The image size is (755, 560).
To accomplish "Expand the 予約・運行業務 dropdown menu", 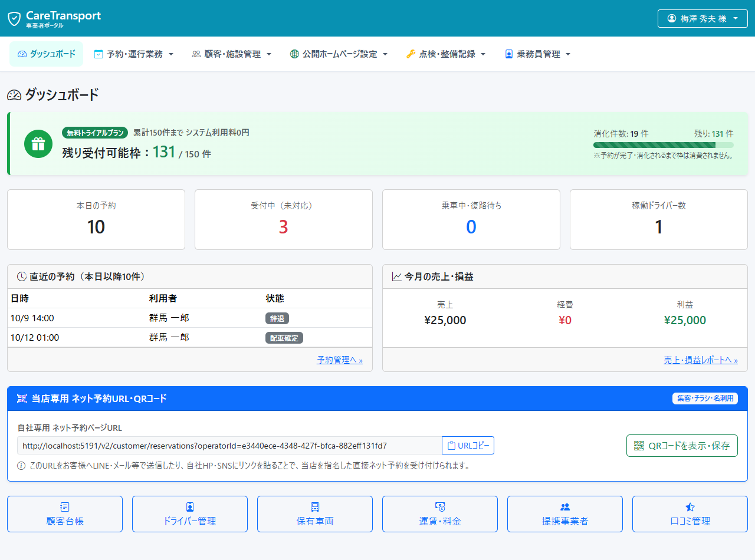I will (x=134, y=54).
